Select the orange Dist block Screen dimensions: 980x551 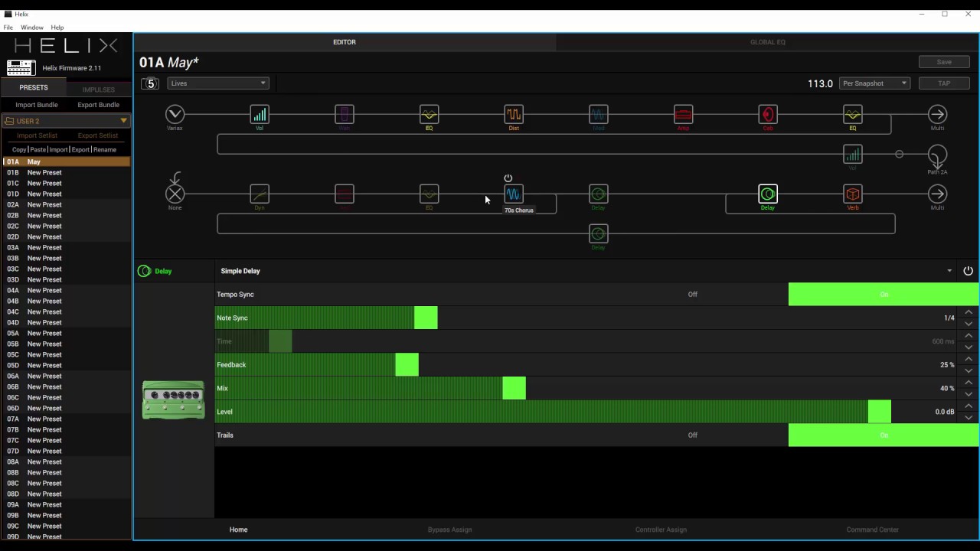click(x=514, y=115)
